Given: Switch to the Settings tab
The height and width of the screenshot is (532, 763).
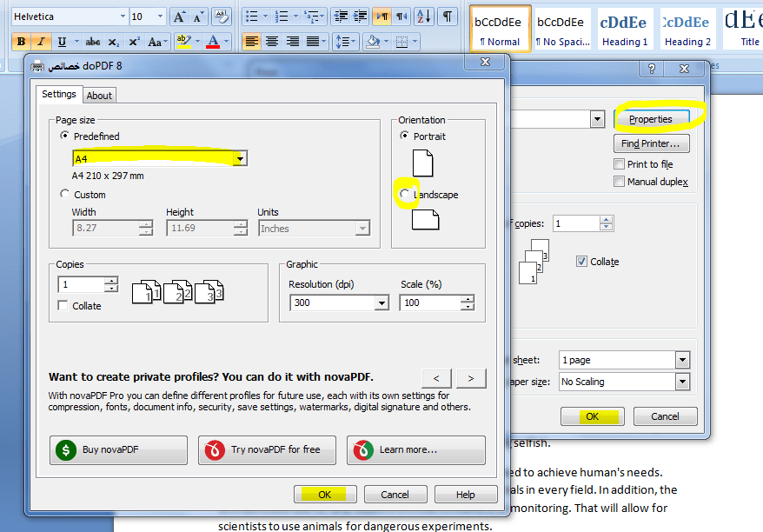Looking at the screenshot, I should (x=59, y=94).
